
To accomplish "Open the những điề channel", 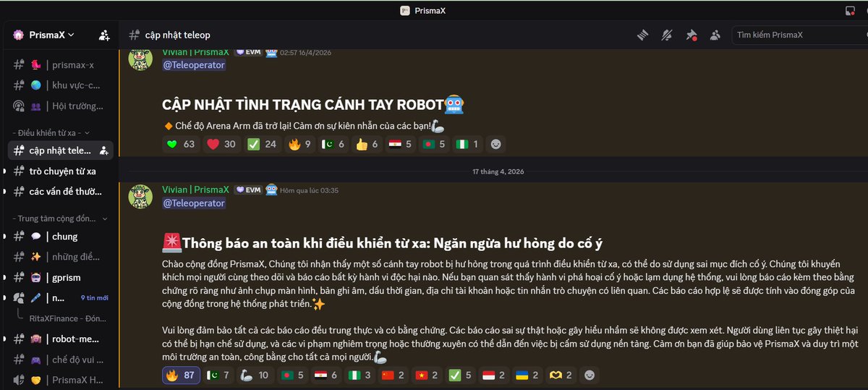I will click(61, 256).
